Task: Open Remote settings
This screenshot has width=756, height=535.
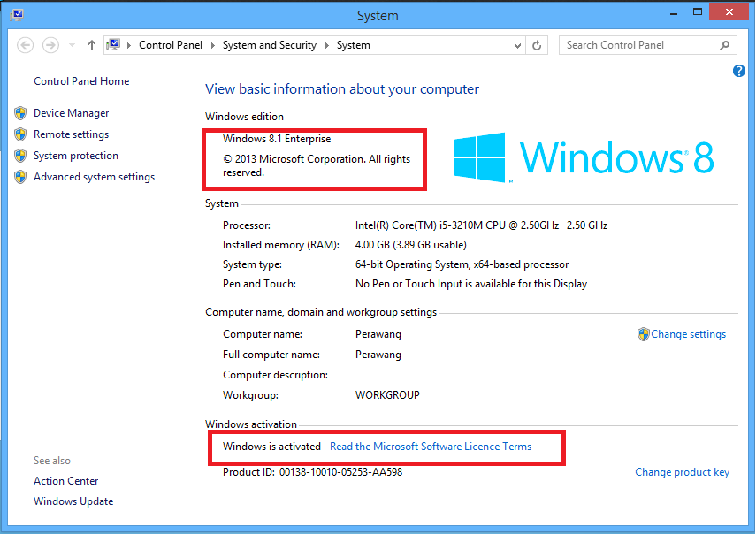Action: (x=72, y=134)
